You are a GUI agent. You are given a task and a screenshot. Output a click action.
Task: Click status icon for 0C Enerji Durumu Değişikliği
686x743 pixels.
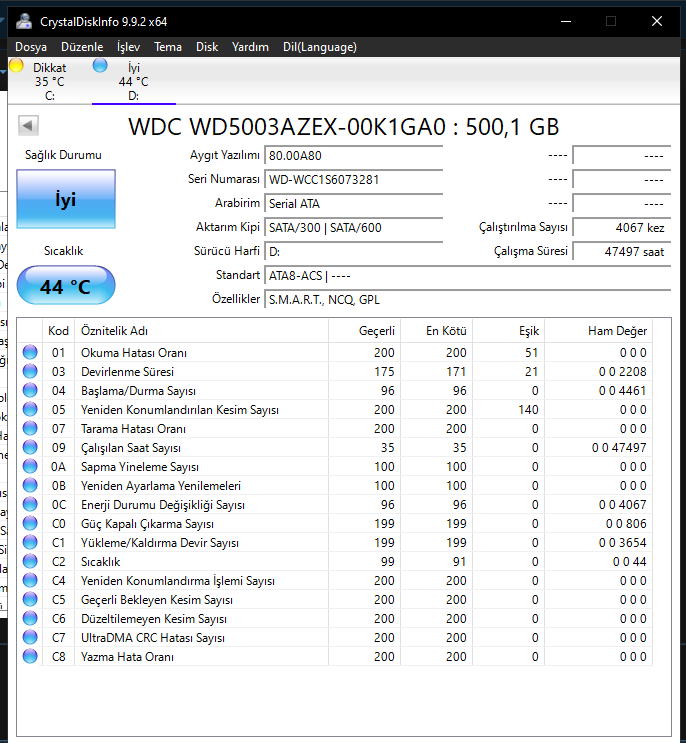[x=30, y=505]
